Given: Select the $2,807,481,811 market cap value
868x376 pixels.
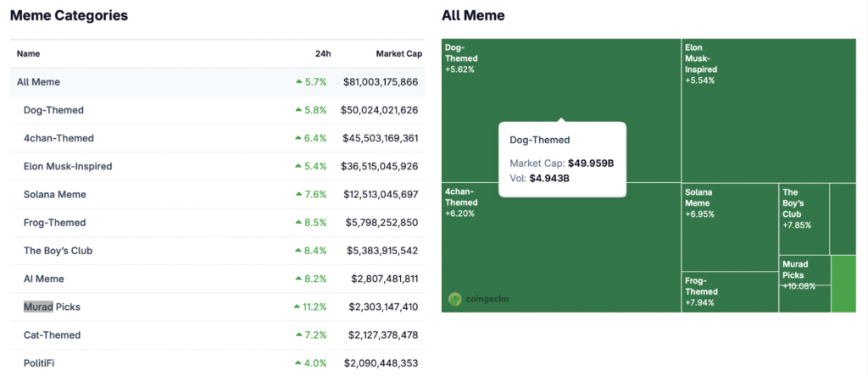Looking at the screenshot, I should click(x=385, y=279).
